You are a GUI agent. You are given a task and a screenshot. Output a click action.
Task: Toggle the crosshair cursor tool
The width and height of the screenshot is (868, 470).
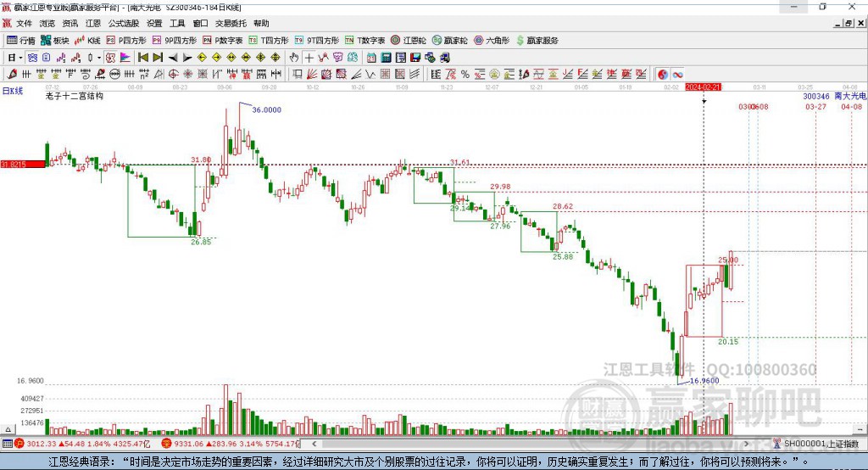pyautogui.click(x=309, y=58)
